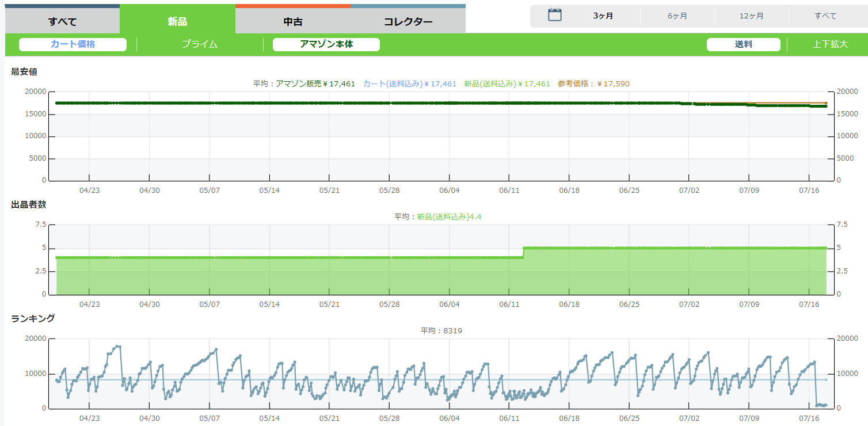Choose the 12ヶ月 time range

click(x=751, y=16)
